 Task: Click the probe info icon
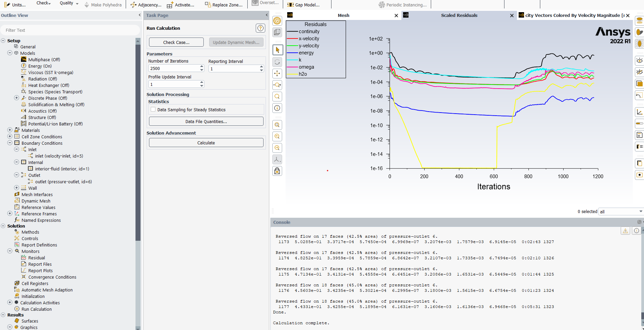277,108
